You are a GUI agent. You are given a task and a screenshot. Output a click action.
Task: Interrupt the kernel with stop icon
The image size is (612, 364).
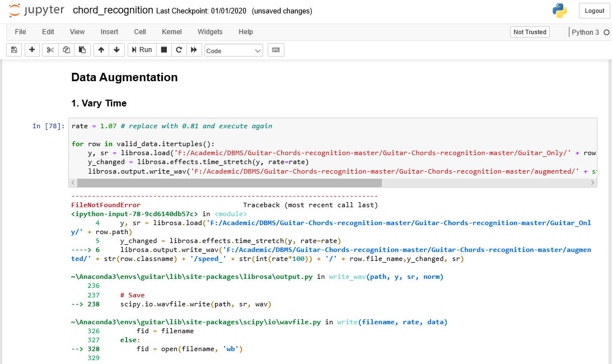click(x=164, y=50)
